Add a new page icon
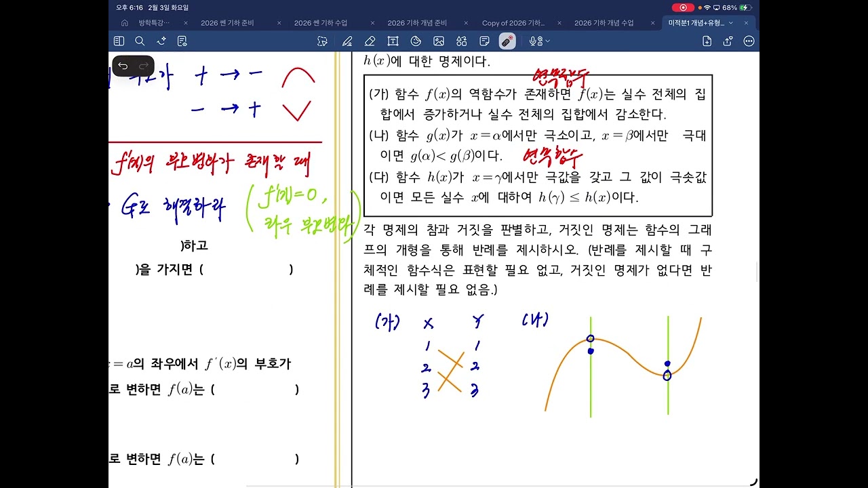The image size is (868, 488). [x=707, y=41]
